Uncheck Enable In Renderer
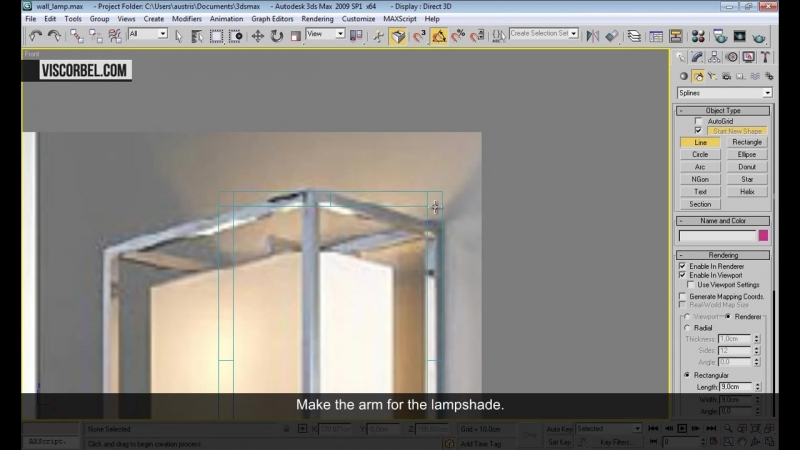Viewport: 800px width, 450px height. 682,266
